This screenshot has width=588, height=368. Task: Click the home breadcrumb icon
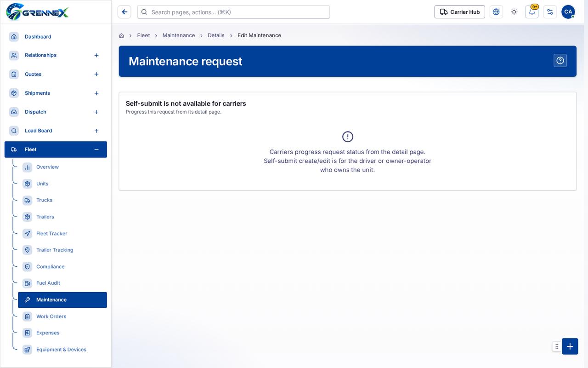(x=121, y=35)
